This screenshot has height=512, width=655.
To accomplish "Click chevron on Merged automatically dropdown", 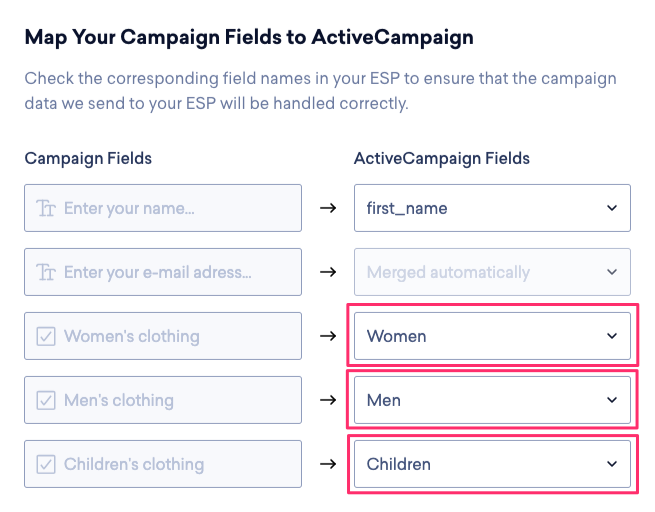I will pos(612,272).
